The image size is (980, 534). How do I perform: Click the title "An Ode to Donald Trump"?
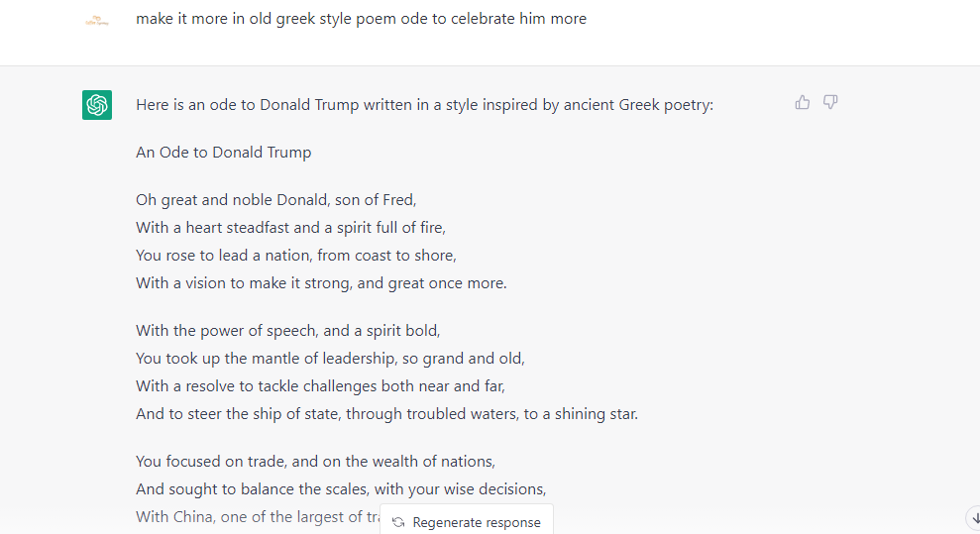224,153
